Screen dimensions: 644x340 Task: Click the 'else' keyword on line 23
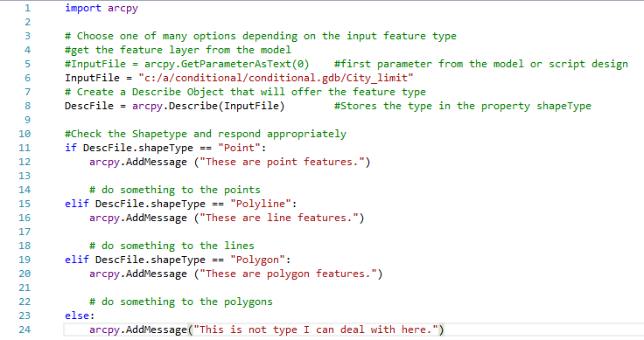pyautogui.click(x=77, y=316)
